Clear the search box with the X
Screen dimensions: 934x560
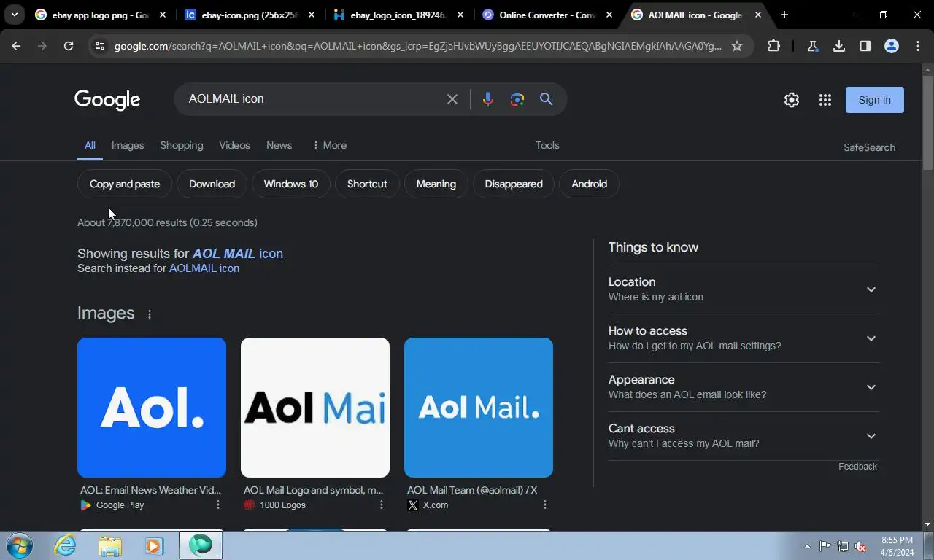[x=452, y=99]
